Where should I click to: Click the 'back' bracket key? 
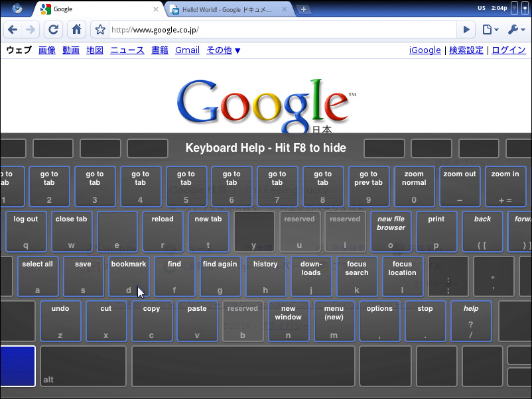click(x=482, y=232)
